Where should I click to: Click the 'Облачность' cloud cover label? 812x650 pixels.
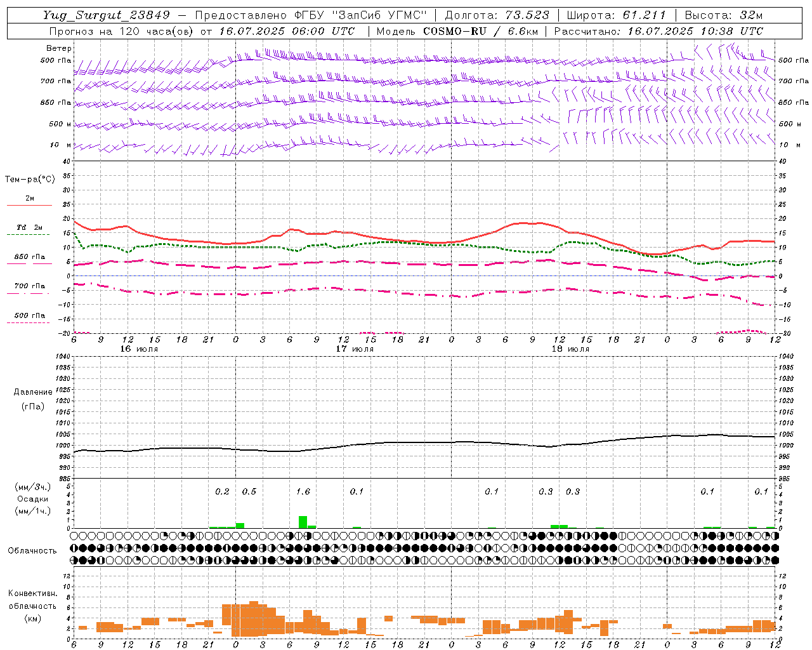point(32,551)
